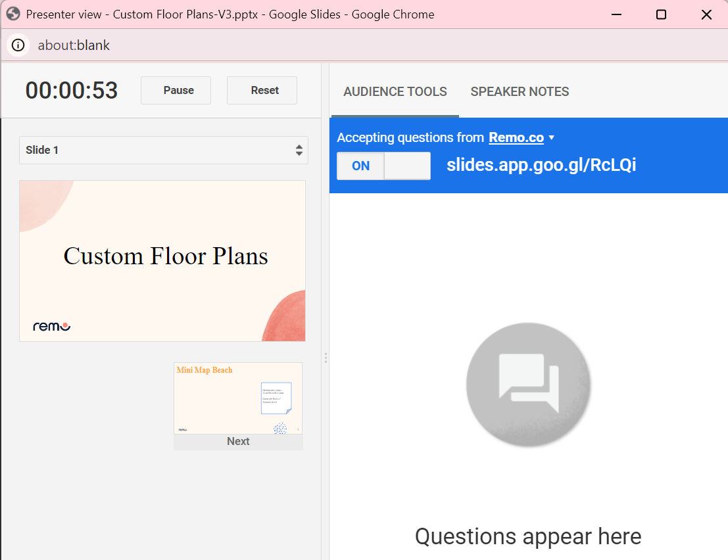Click the slides.app.goo.gl/RcLQi question link
Viewport: 728px width, 560px height.
[541, 165]
